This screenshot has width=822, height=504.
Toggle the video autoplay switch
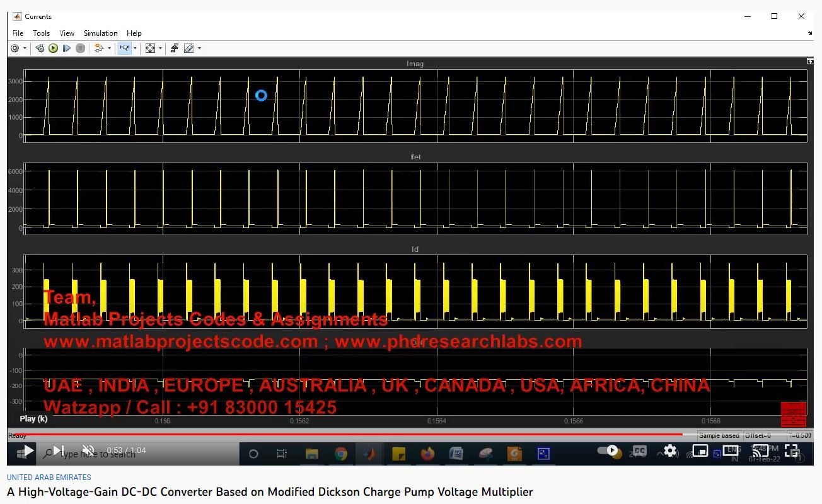pos(610,450)
